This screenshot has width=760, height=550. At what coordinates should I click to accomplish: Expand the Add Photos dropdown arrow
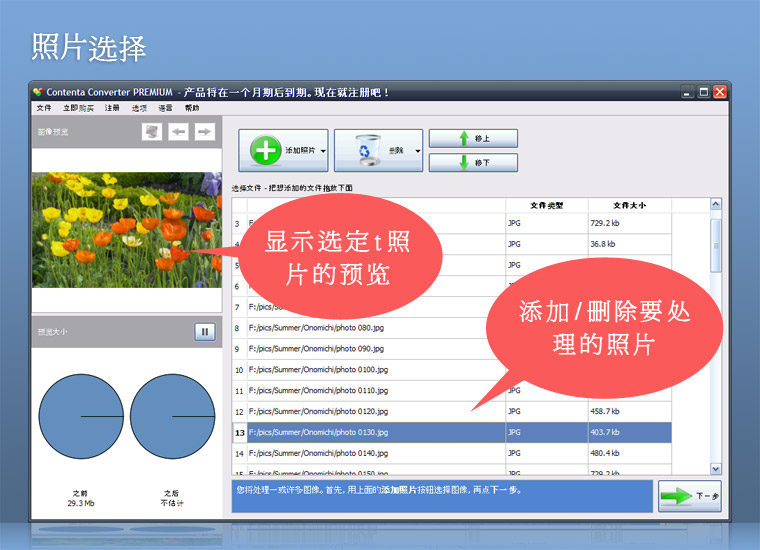coord(324,151)
